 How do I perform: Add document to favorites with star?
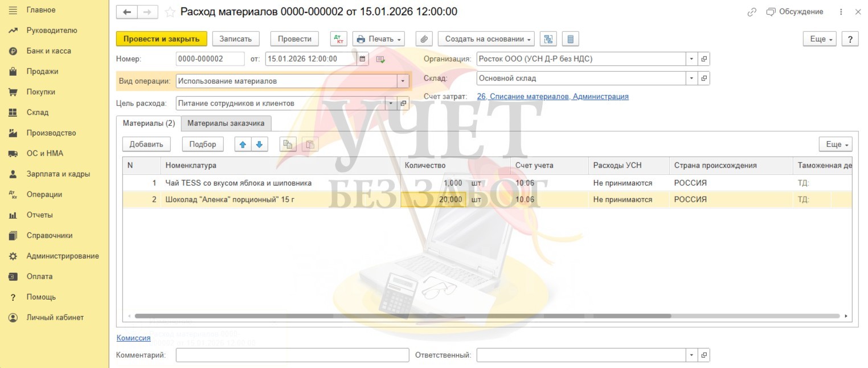coord(170,12)
